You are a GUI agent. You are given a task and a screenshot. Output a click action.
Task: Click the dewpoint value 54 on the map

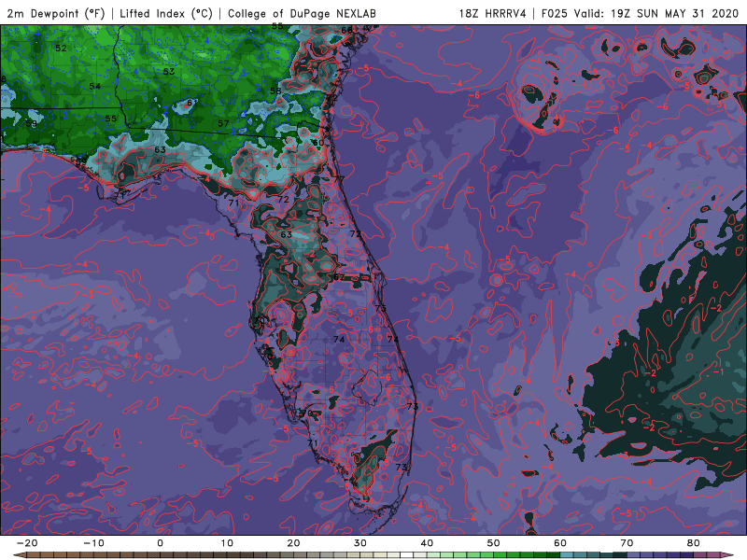95,86
